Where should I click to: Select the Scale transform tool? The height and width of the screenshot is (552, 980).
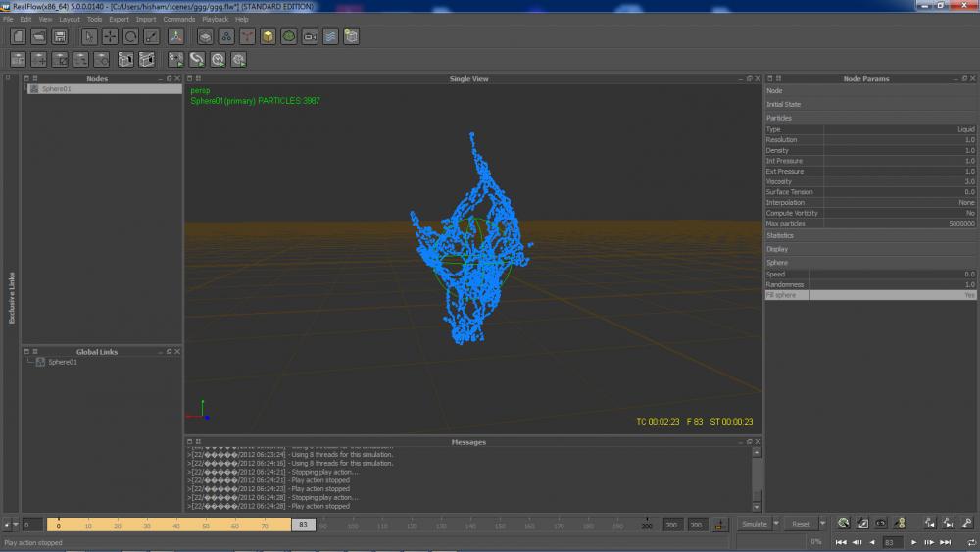tap(151, 36)
